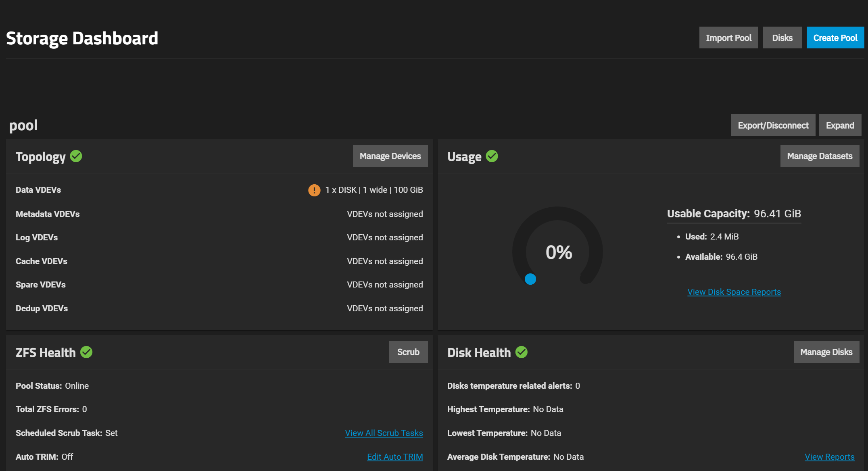Open the View All Scrub Tasks link
This screenshot has width=868, height=471.
tap(384, 433)
